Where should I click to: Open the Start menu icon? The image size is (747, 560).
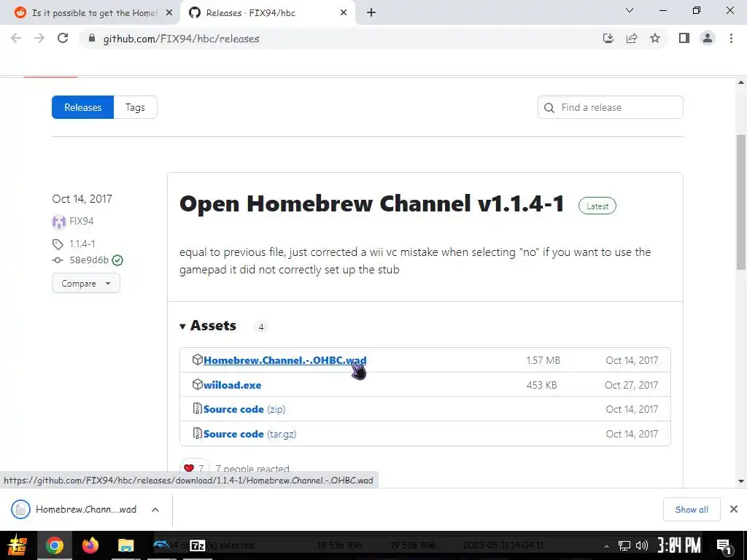(18, 545)
